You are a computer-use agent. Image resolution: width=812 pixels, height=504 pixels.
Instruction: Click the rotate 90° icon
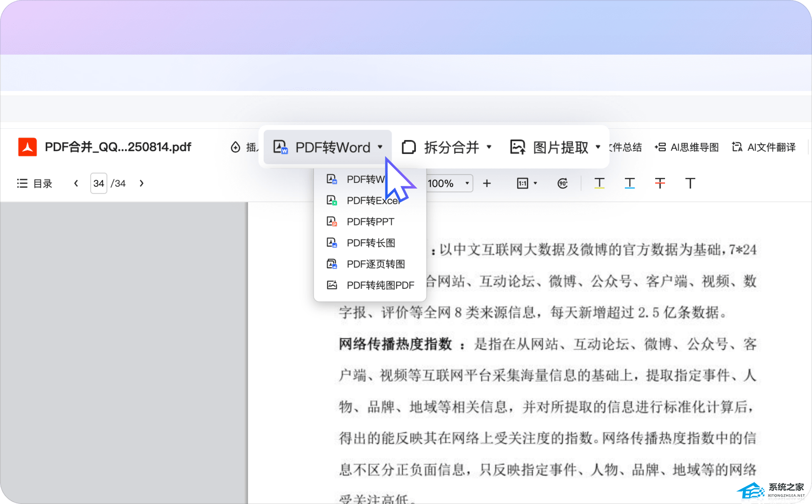(x=563, y=183)
